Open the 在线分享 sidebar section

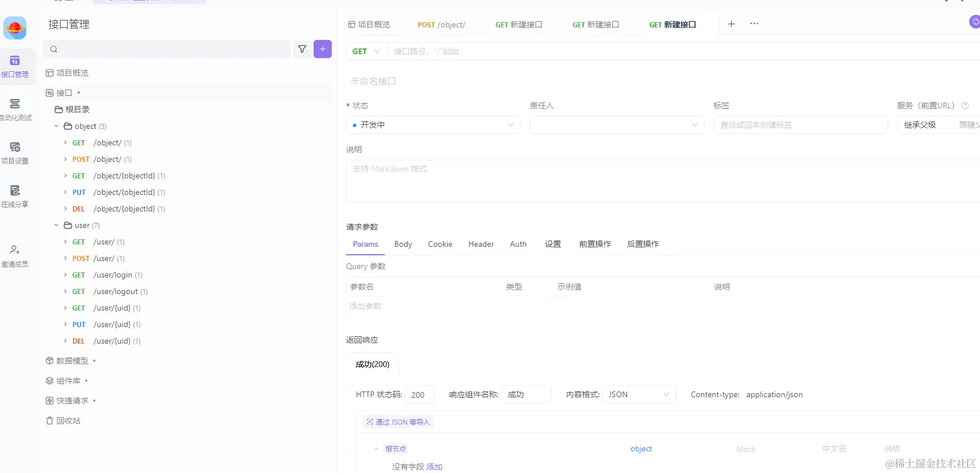pos(15,197)
